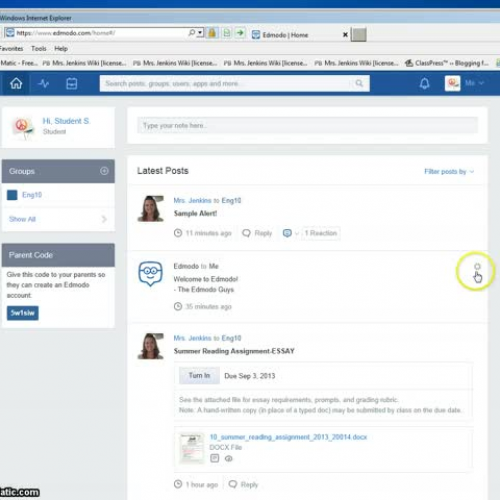Image resolution: width=500 pixels, height=500 pixels.
Task: Open Mrs. Jenkins link on Summer Reading post
Action: pos(192,338)
